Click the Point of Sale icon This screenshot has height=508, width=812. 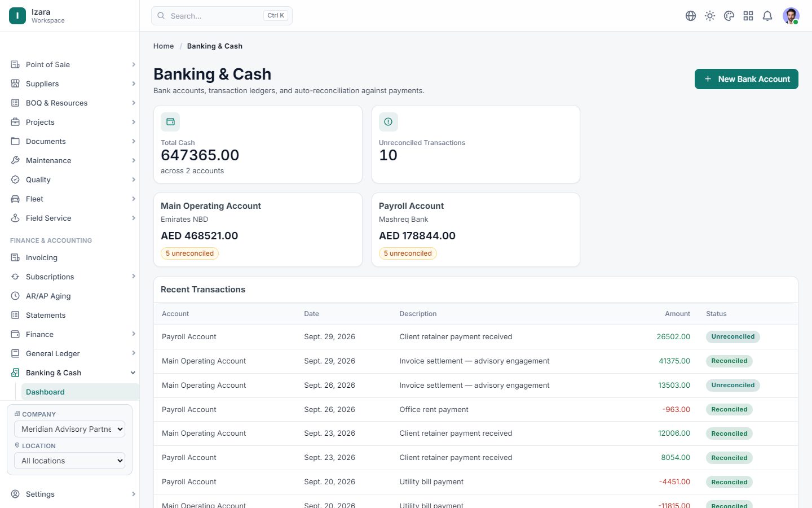click(15, 64)
